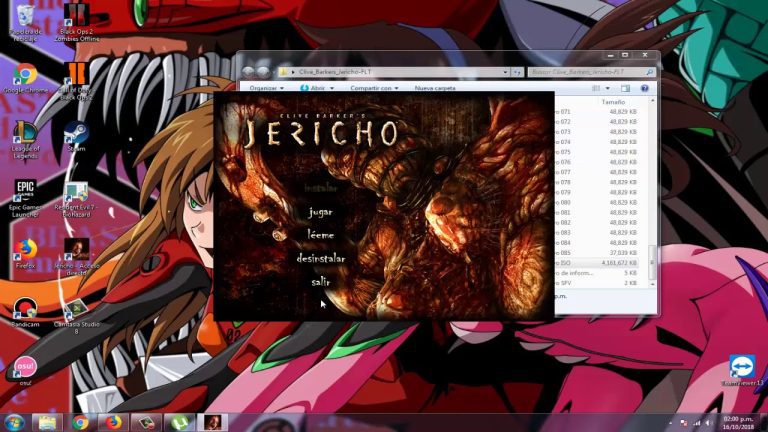Viewport: 768px width, 432px height.
Task: Launch Steam from the desktop
Action: (76, 137)
